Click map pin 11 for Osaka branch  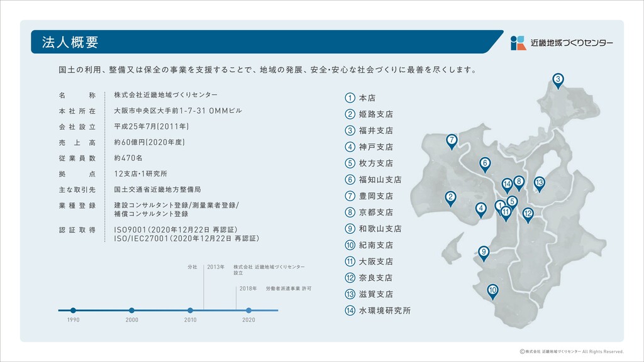[x=506, y=214]
